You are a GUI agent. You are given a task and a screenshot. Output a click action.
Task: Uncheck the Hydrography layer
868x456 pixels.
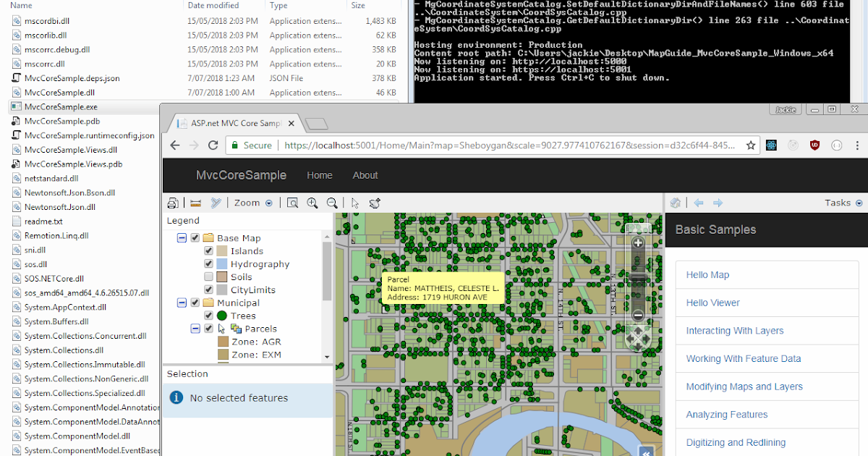coord(208,263)
